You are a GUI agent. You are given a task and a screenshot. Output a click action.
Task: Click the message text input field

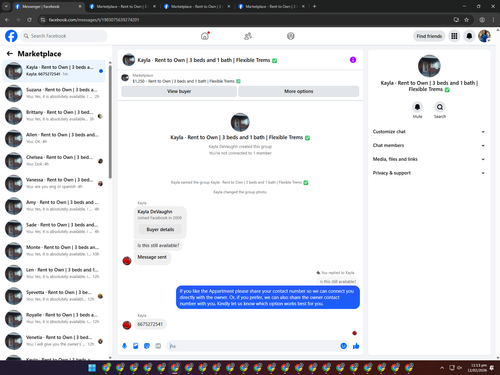[253, 346]
